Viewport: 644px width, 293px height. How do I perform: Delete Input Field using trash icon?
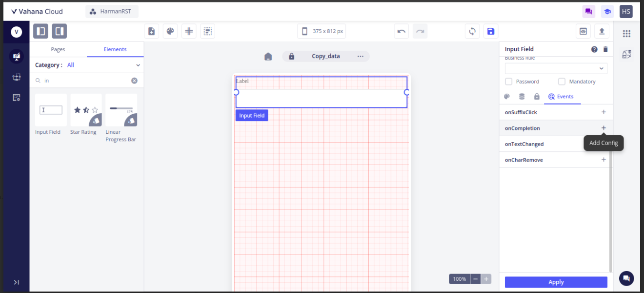605,49
